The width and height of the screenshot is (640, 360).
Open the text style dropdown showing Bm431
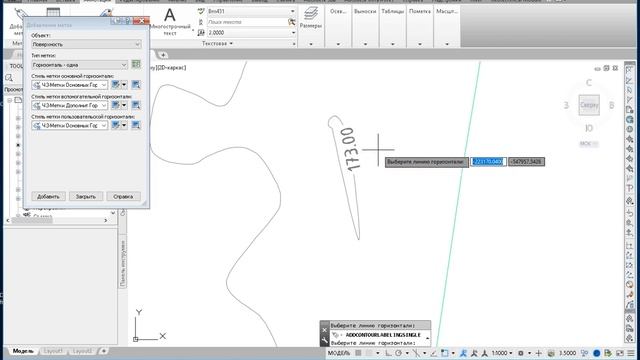pyautogui.click(x=251, y=11)
